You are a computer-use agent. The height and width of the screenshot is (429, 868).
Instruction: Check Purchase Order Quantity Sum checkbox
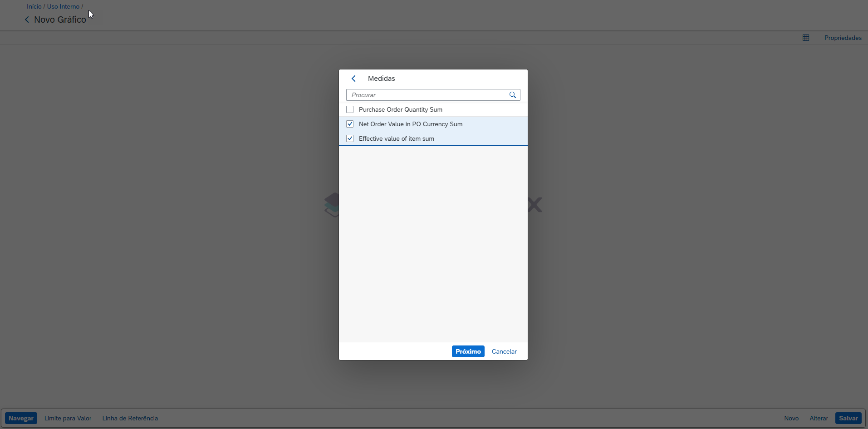(350, 109)
